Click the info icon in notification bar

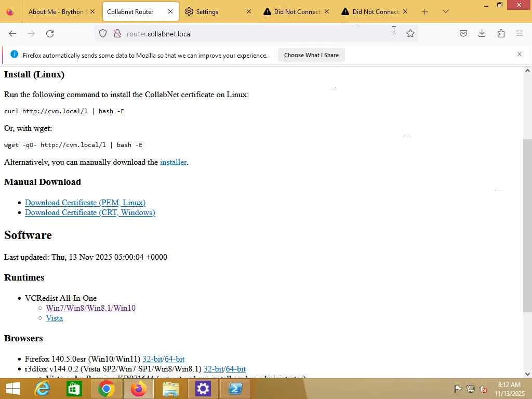click(14, 54)
